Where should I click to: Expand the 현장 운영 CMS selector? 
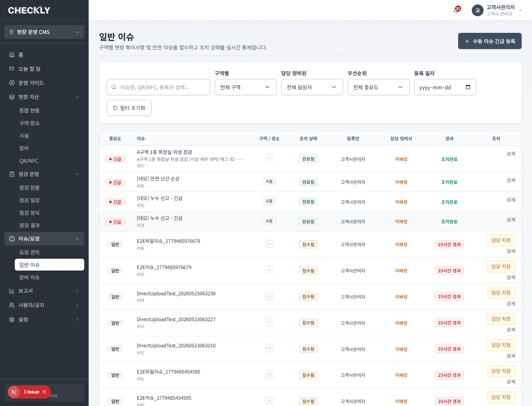tap(44, 32)
